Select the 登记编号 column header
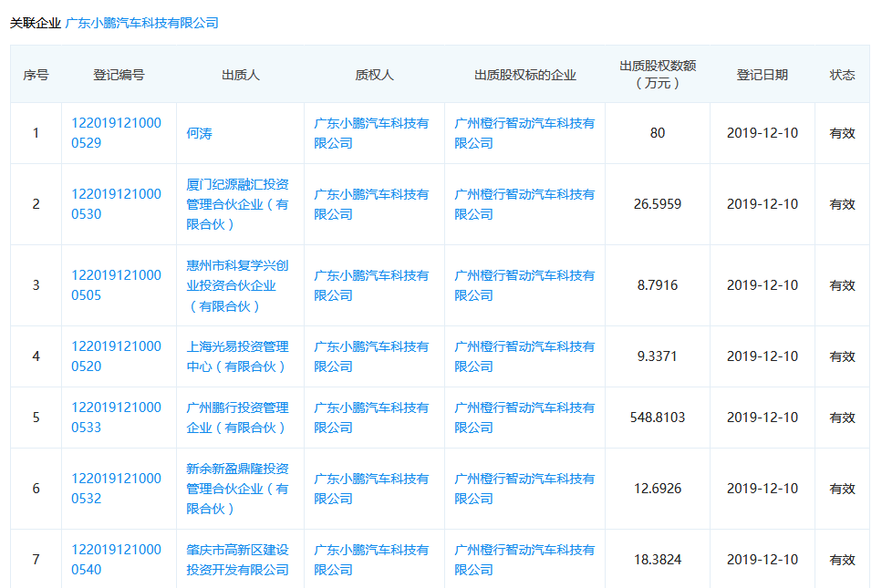Viewport: 882px width, 588px height. point(119,75)
